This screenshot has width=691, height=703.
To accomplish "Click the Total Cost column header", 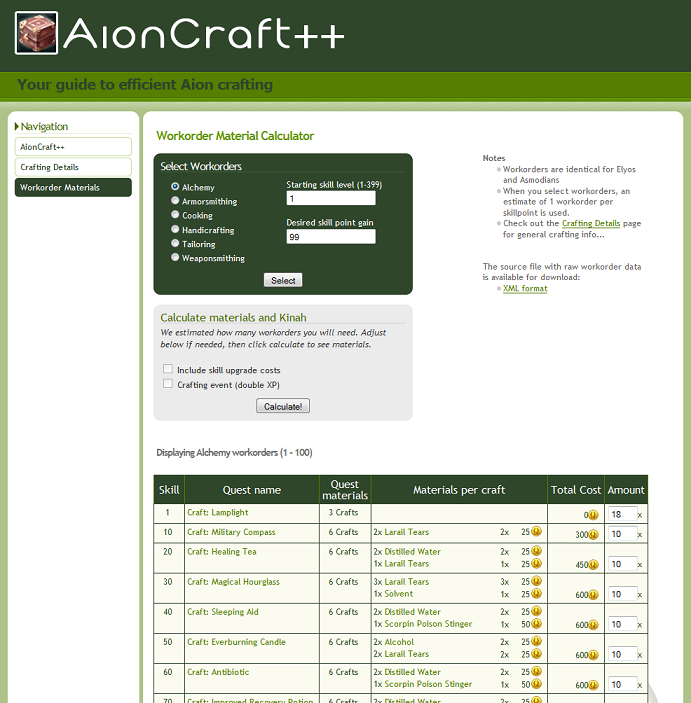I will [x=576, y=490].
